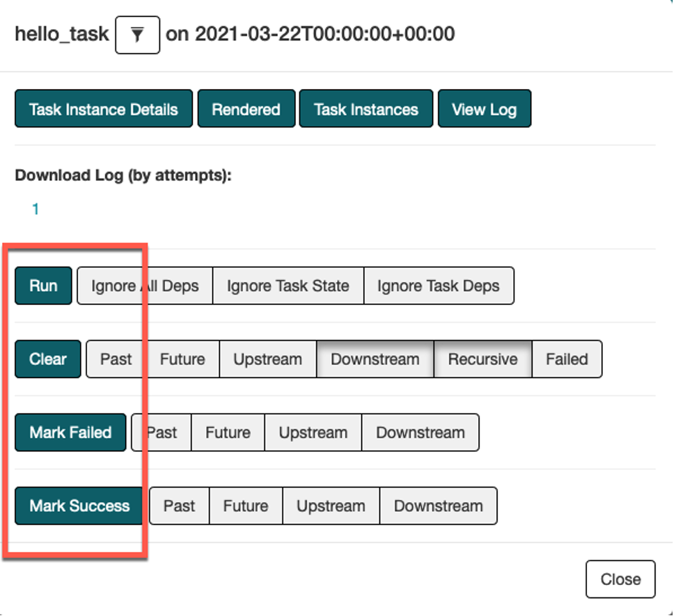Open the Rendered template view
This screenshot has height=616, width=674.
coord(246,110)
